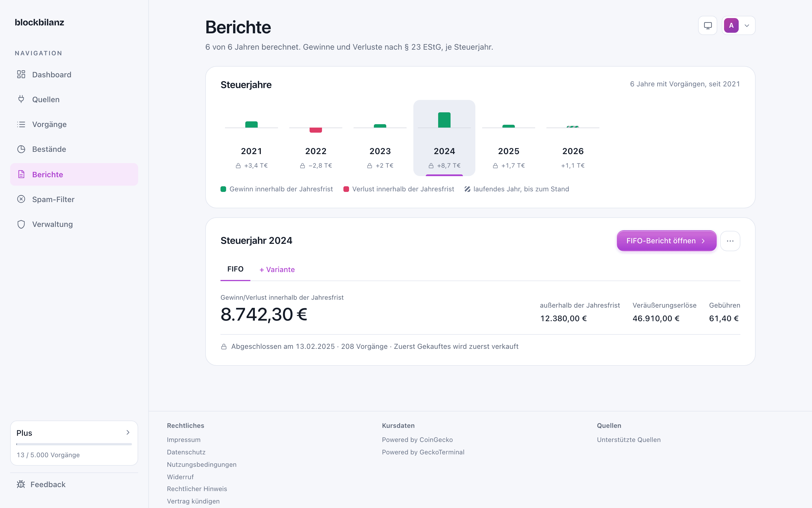Click the Vertrag kündigen link

tap(193, 501)
